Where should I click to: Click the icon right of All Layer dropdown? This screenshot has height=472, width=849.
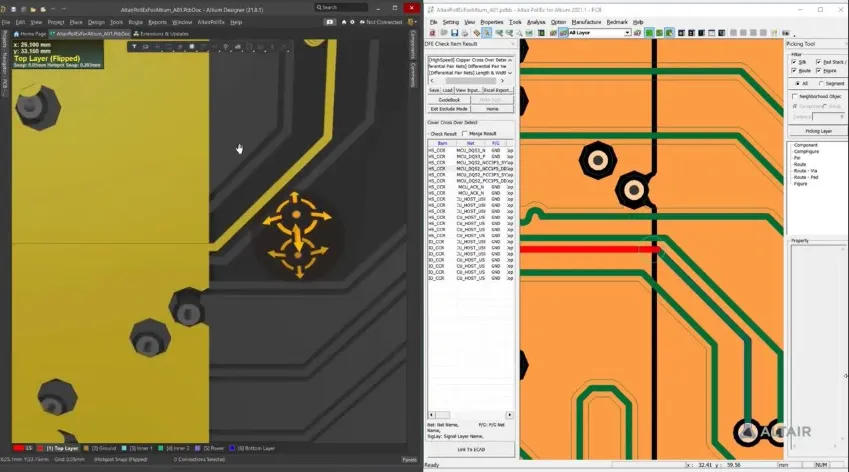638,33
